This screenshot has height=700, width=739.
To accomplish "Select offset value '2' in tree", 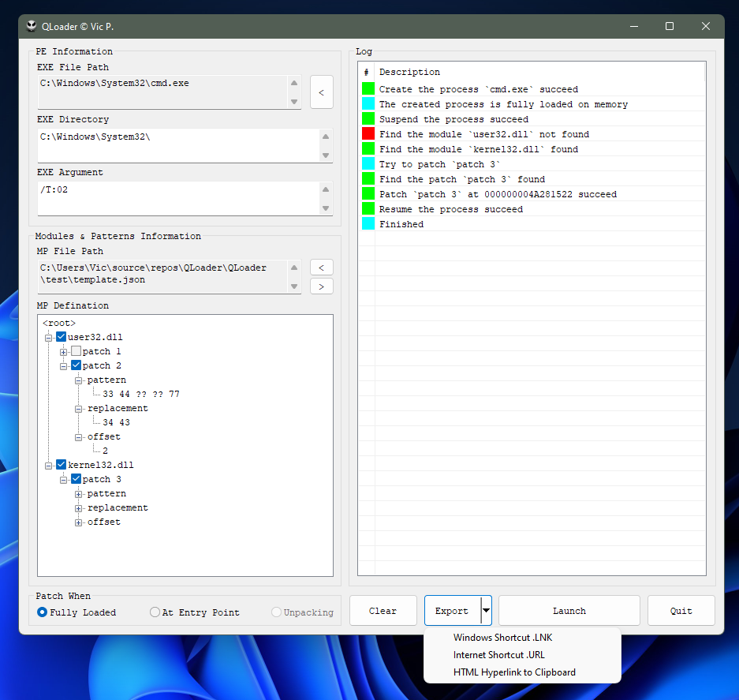I will (x=105, y=451).
